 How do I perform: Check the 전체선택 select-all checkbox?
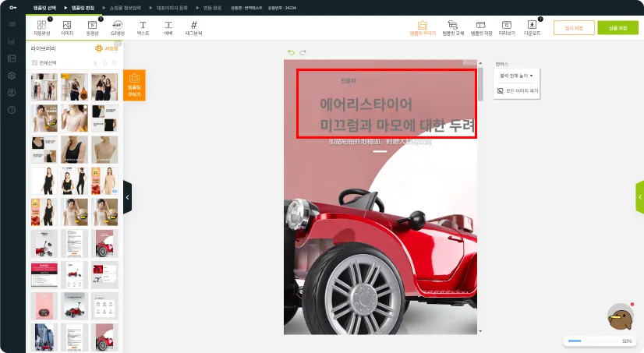34,62
